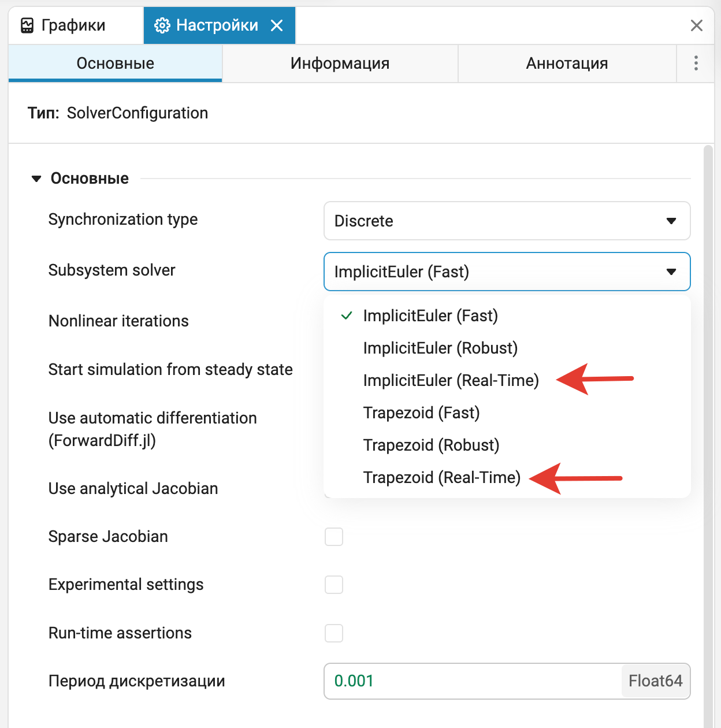Open the three-dot more options menu
Screen dimensions: 721x728
tap(696, 63)
